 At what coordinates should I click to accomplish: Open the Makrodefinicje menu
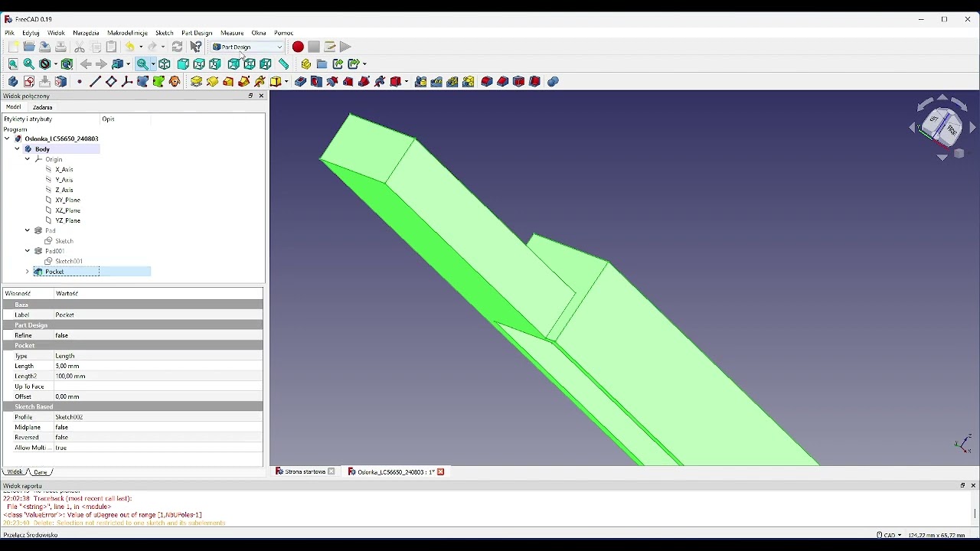[x=128, y=33]
